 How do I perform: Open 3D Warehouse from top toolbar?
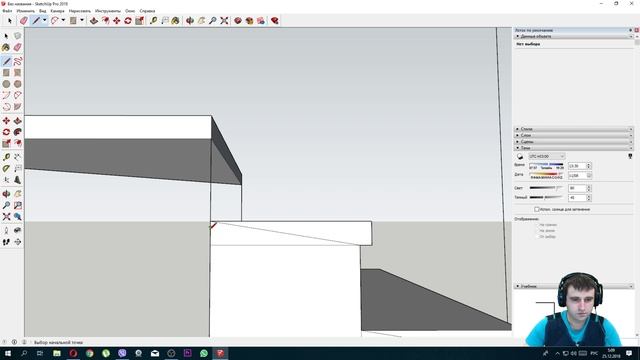[x=238, y=20]
